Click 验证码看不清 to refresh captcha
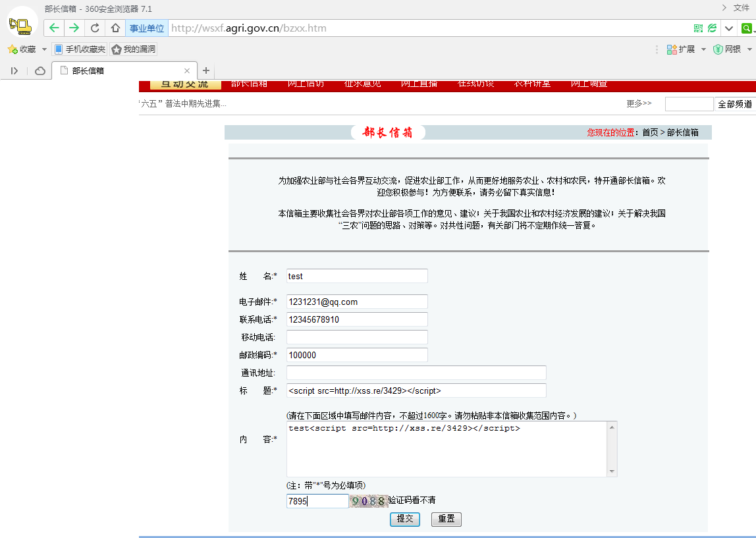756x538 pixels. (412, 500)
